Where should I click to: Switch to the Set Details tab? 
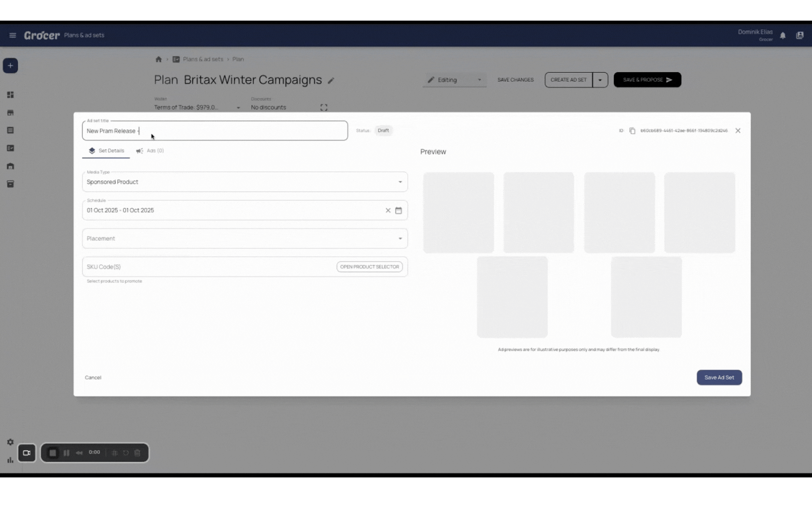106,151
